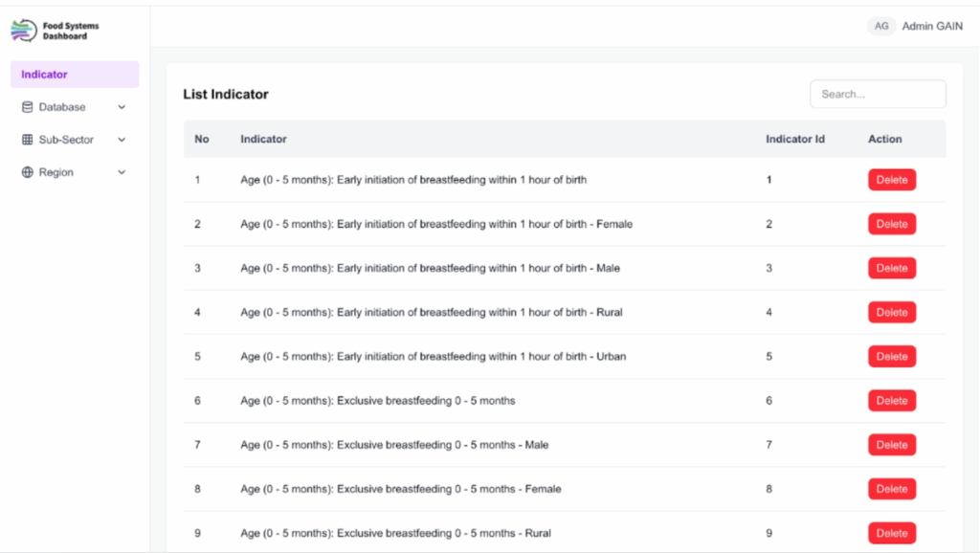Delete the early initiation Urban indicator
The image size is (980, 553).
click(891, 356)
